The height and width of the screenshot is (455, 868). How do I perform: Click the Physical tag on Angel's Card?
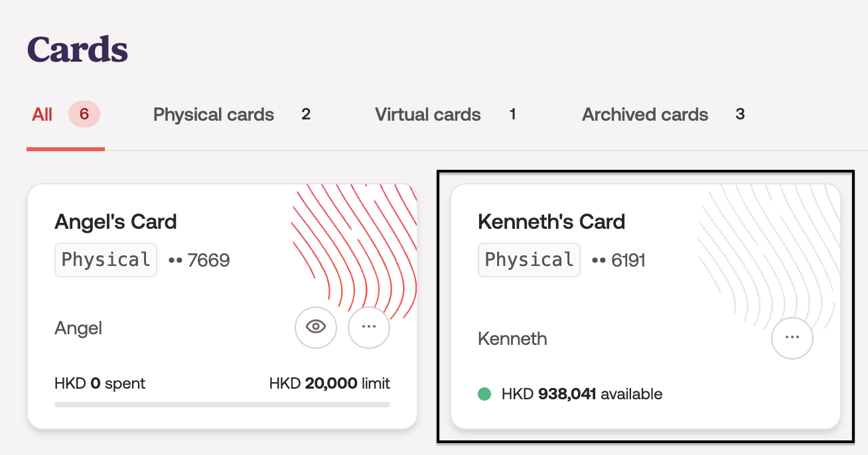[x=106, y=260]
